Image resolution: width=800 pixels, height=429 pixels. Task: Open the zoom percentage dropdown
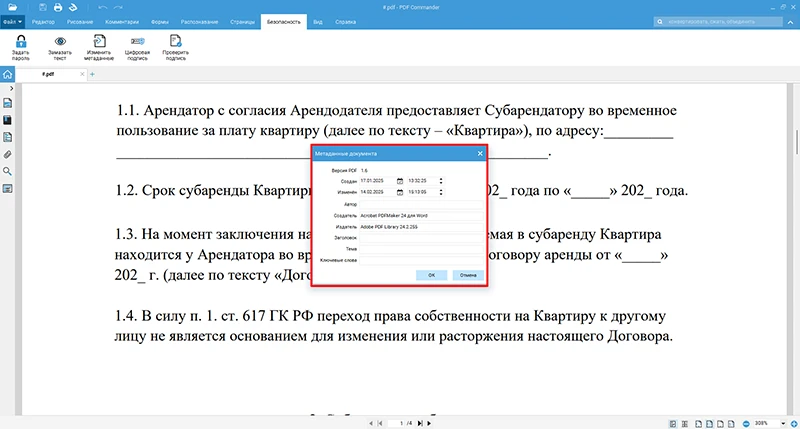click(783, 423)
